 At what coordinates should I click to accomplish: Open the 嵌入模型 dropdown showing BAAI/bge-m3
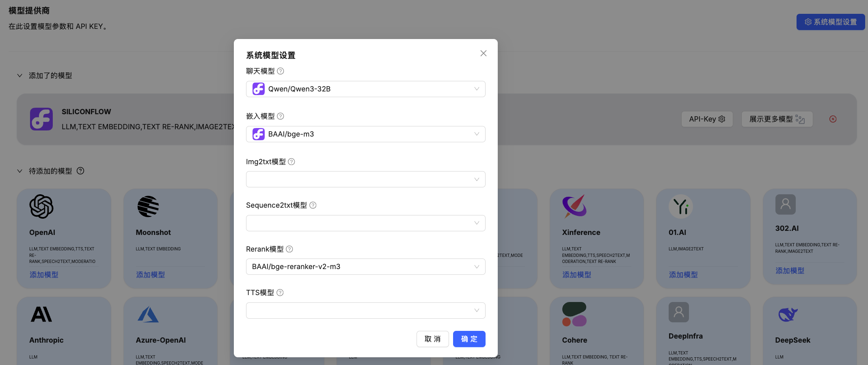365,134
